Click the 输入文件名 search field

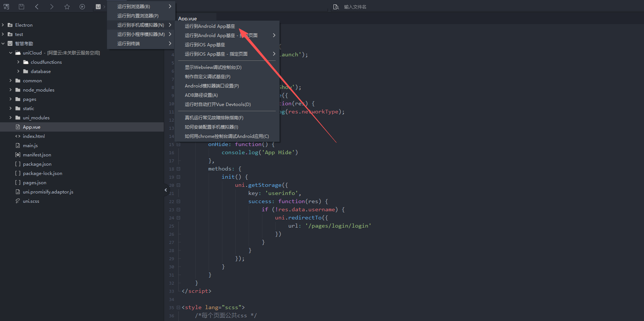click(x=371, y=7)
